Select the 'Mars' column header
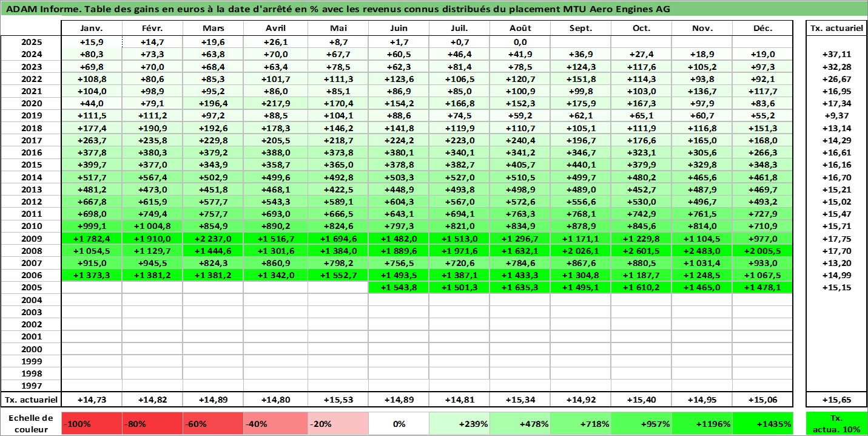Screen dimensions: 868x436 pyautogui.click(x=214, y=29)
